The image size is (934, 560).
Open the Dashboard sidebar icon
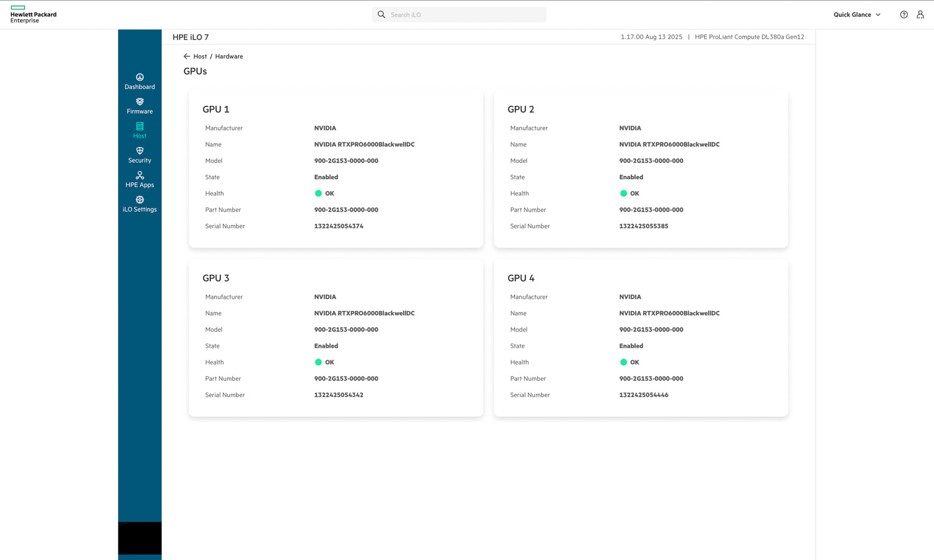pyautogui.click(x=139, y=78)
